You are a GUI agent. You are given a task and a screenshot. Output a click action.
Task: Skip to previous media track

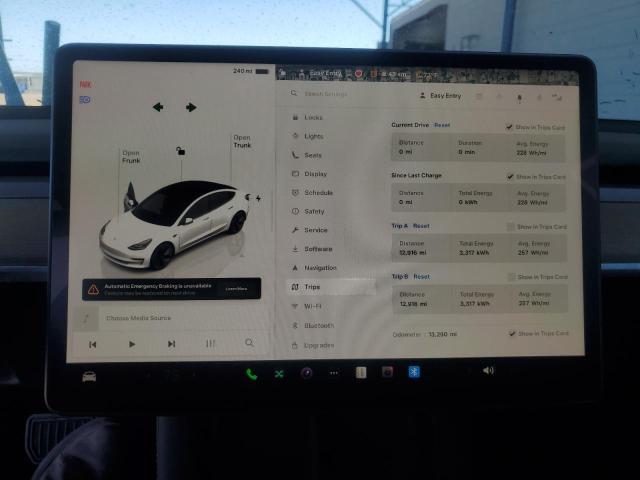point(93,345)
